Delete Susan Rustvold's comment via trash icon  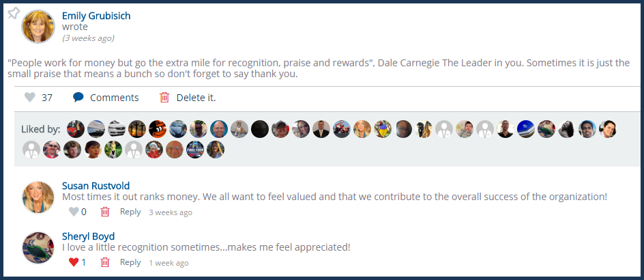pos(105,212)
